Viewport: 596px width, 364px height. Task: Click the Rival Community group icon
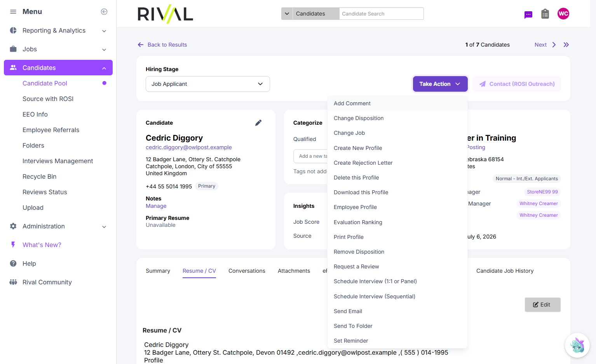click(x=13, y=282)
